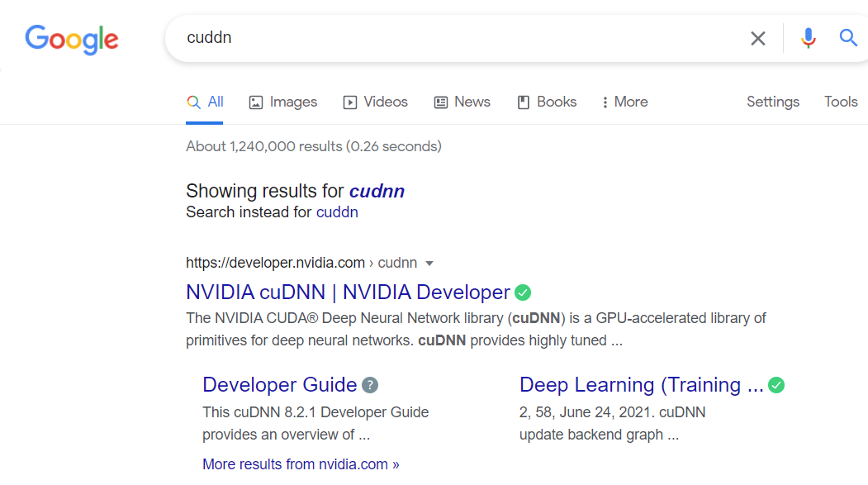
Task: Click the Google logo
Action: (x=72, y=40)
